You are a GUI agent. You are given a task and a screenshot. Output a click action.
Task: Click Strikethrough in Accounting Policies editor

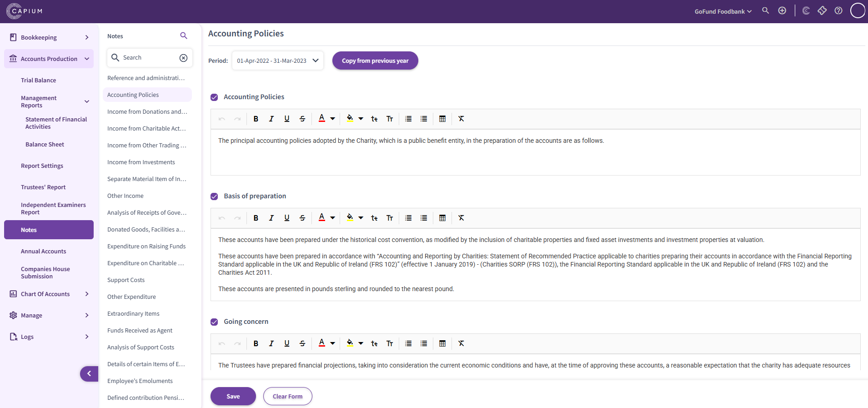point(302,119)
